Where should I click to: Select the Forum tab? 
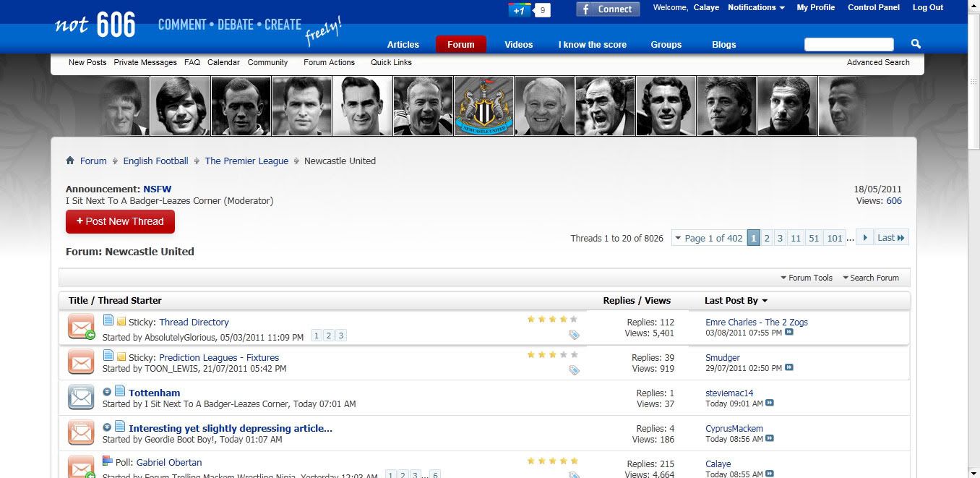tap(461, 45)
